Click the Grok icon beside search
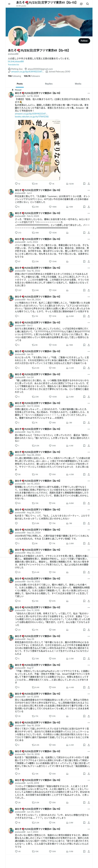This screenshot has height=868, width=98. point(81,4)
